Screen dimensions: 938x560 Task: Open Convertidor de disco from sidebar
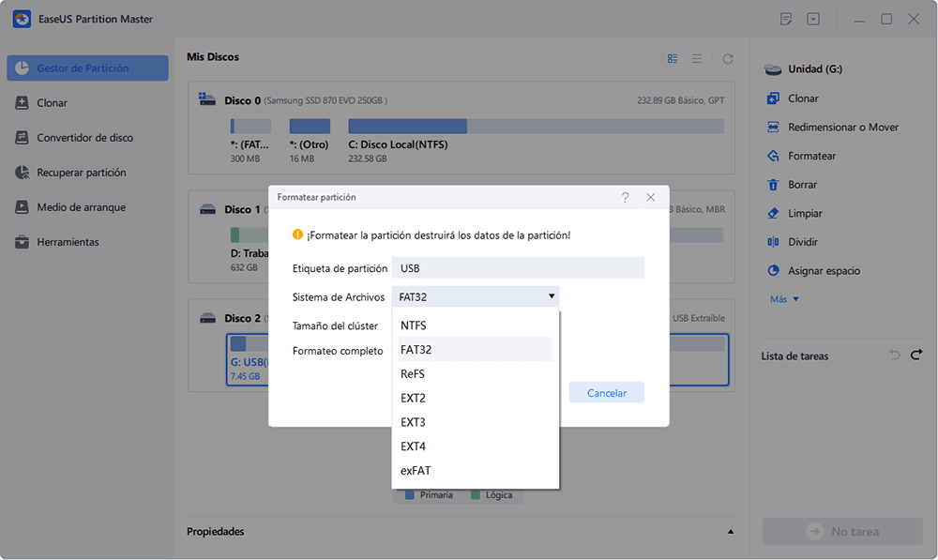point(87,138)
